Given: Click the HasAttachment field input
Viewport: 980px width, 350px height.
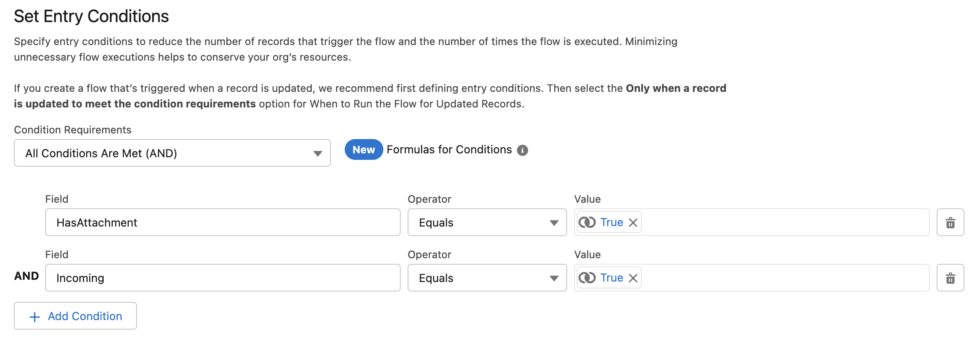Looking at the screenshot, I should click(x=222, y=223).
